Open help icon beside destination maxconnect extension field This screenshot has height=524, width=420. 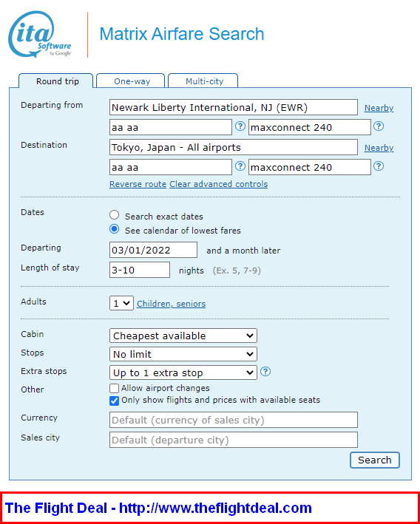tap(379, 166)
